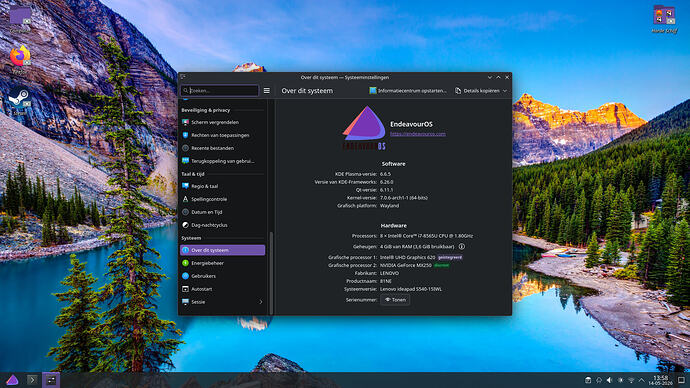Open the hamburger menu beside the search field
Screen dimensions: 690x388
click(x=267, y=91)
